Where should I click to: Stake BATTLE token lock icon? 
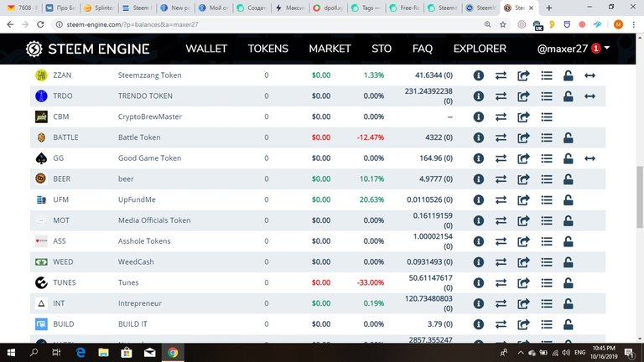(x=568, y=138)
